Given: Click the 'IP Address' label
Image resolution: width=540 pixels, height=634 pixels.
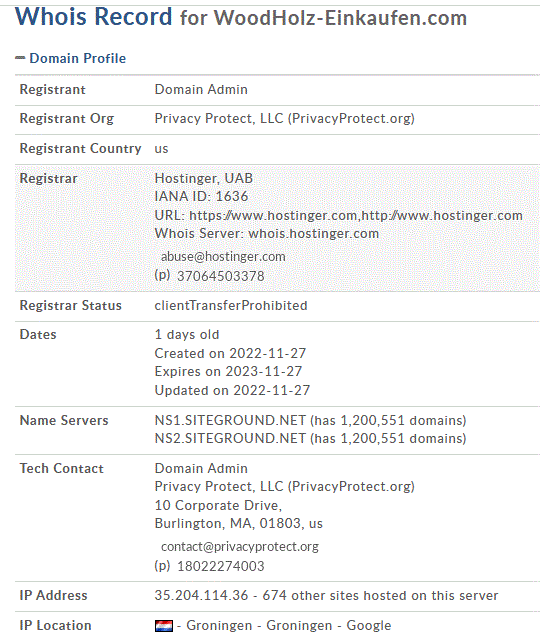Looking at the screenshot, I should [x=53, y=596].
